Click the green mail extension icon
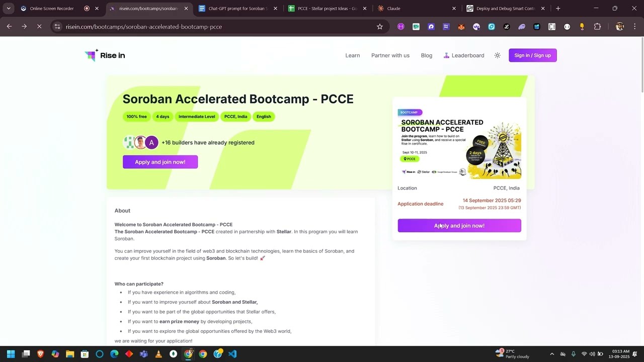Viewport: 644px width, 362px height. pos(416,27)
